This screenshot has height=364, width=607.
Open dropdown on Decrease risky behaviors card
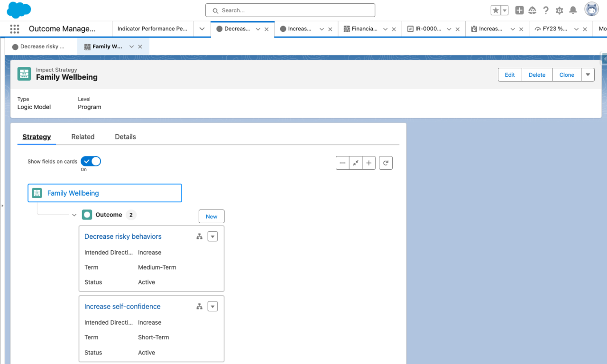point(212,237)
